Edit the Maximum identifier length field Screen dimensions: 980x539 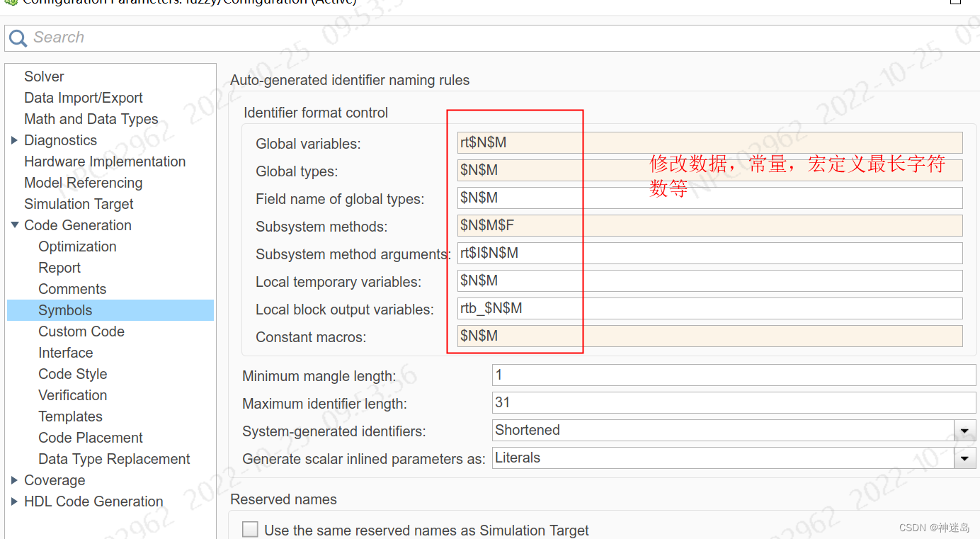(x=734, y=402)
